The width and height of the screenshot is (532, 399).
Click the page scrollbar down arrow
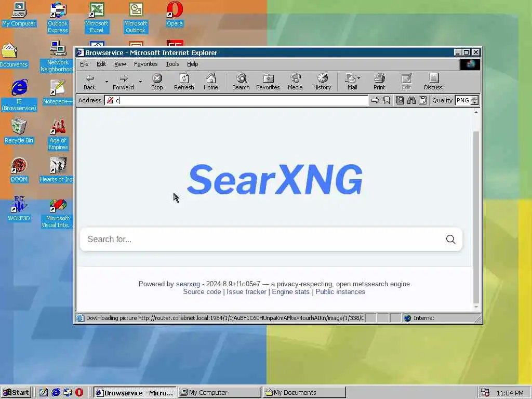476,307
